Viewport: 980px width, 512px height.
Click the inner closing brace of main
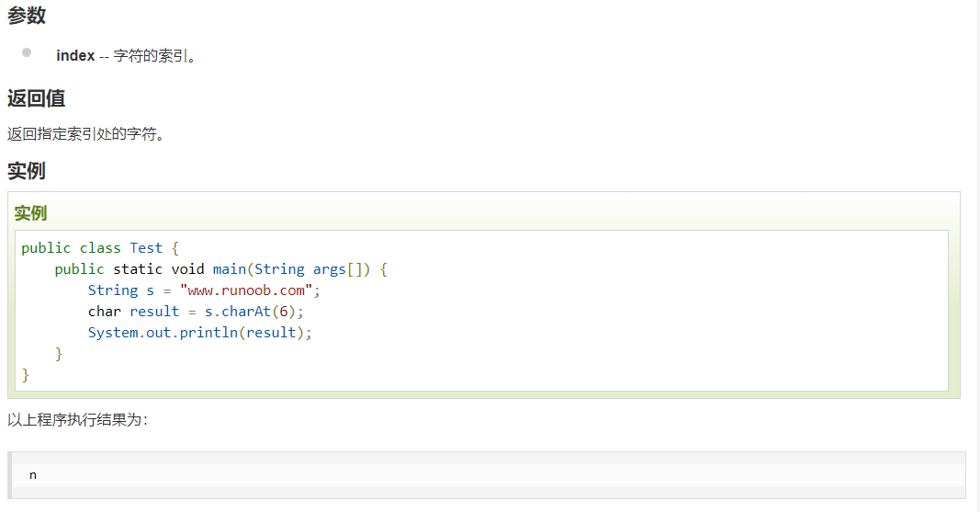tap(59, 354)
